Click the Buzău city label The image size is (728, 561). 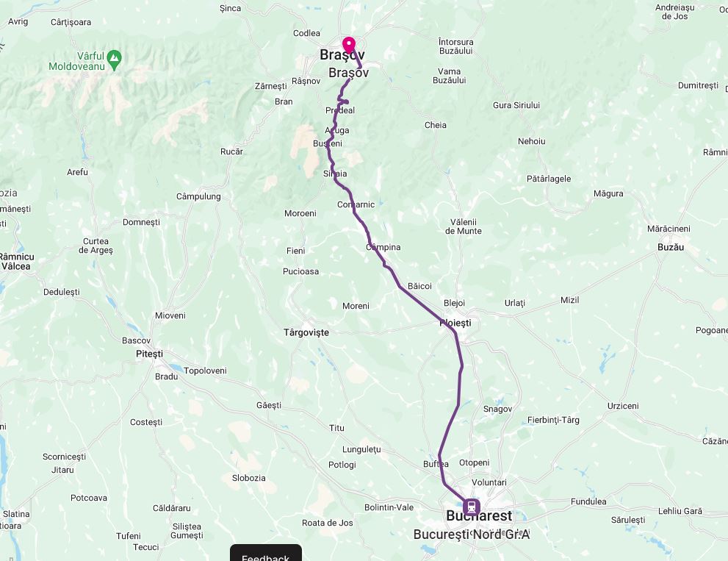671,247
